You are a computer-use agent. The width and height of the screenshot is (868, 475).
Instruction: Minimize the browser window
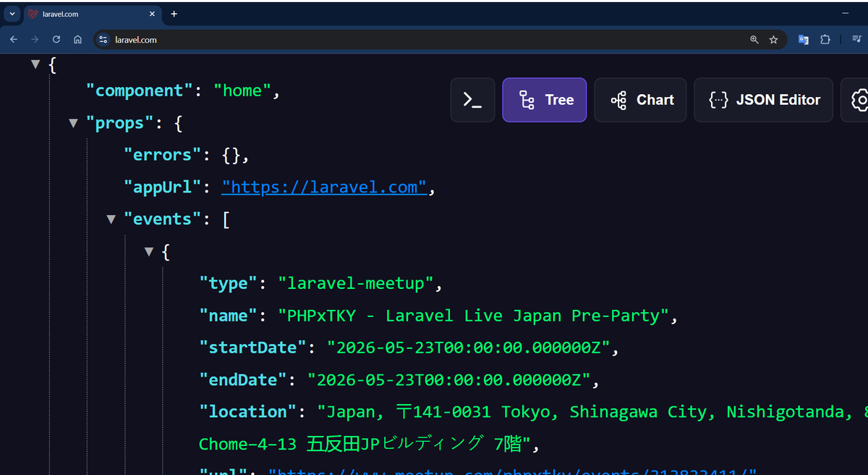(846, 14)
